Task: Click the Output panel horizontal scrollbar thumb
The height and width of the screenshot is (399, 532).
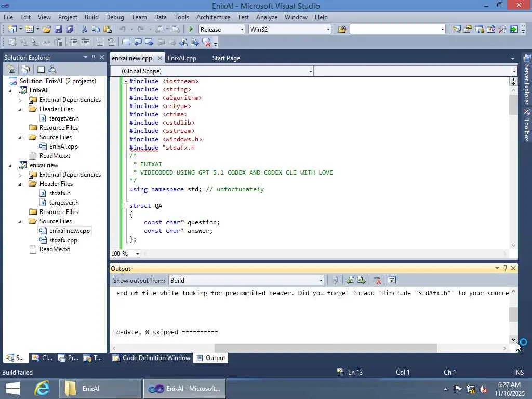Action: [326, 348]
